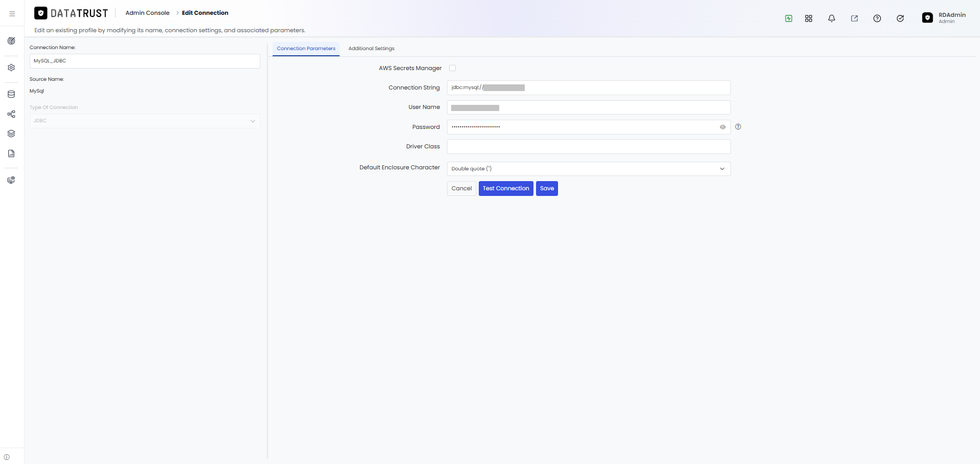Click the info icon in the sidebar's bottom corner

pos(7,457)
